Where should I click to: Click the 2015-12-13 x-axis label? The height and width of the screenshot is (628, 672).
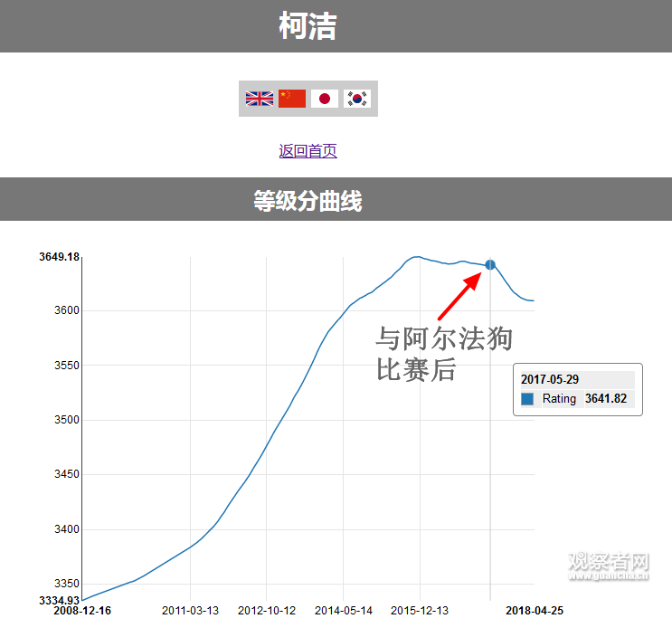pos(420,611)
